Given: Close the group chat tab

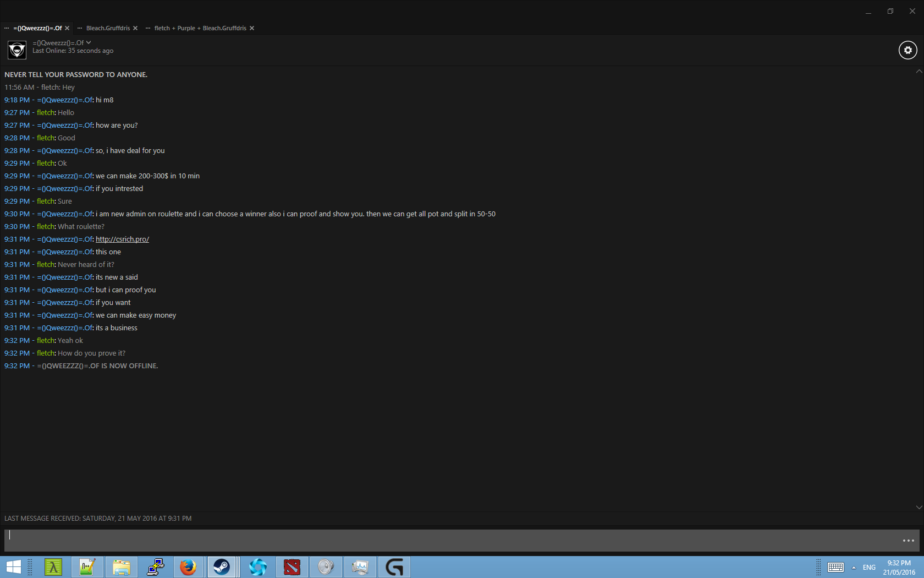Looking at the screenshot, I should pyautogui.click(x=252, y=28).
